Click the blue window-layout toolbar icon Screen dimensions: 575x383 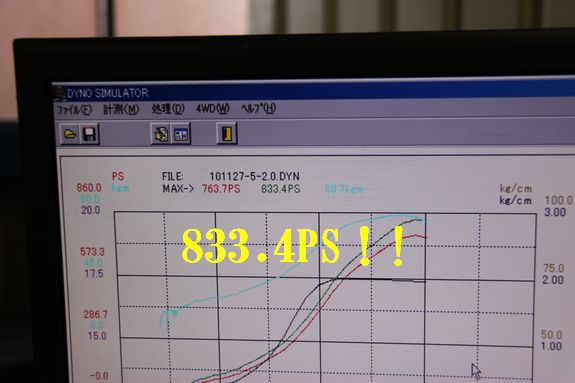tap(181, 134)
